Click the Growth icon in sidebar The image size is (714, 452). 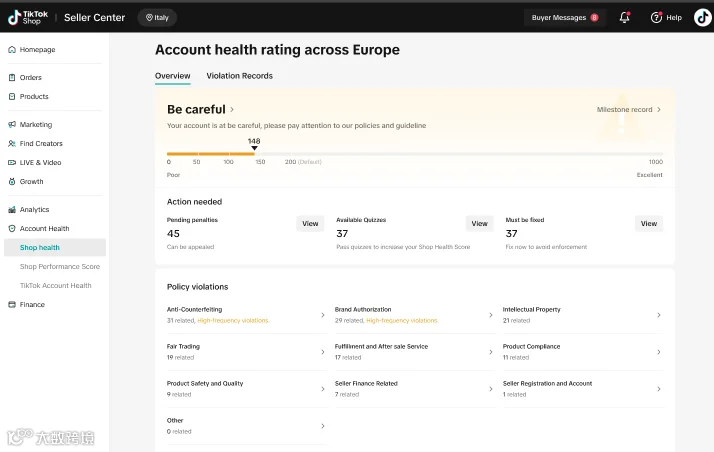click(12, 182)
